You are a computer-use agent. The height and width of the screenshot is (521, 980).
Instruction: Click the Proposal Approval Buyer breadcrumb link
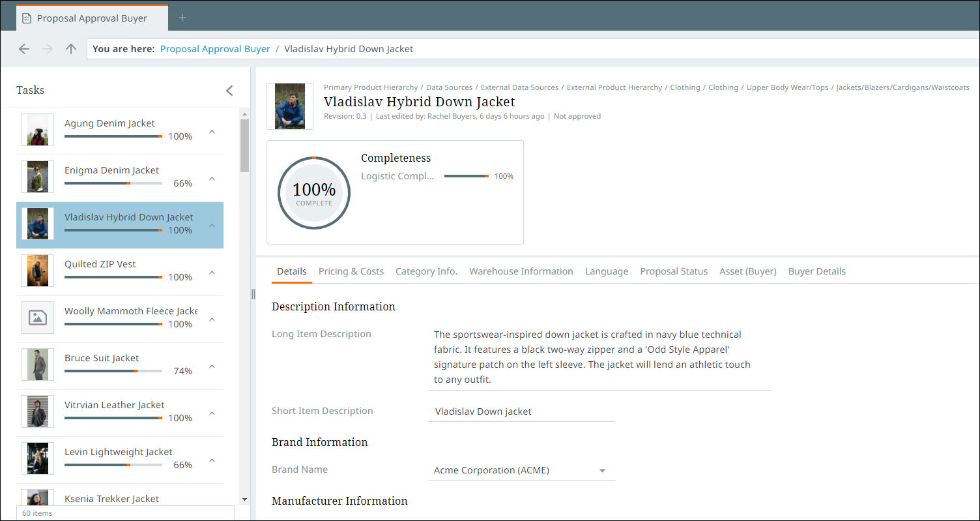click(x=215, y=49)
